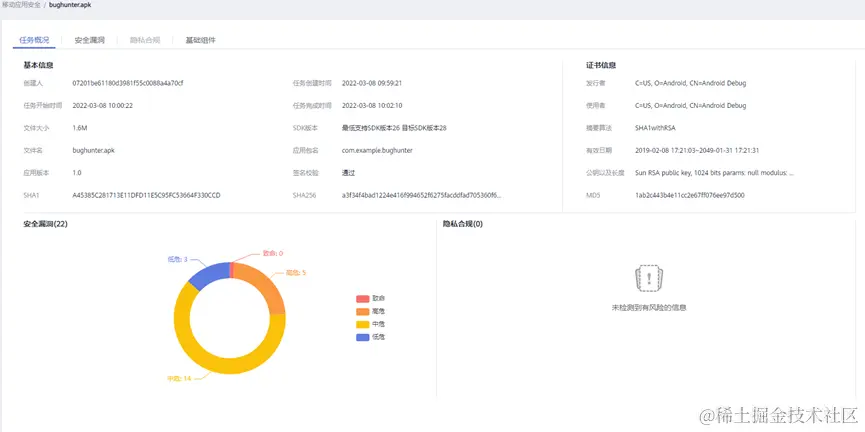Click the blue 低危 donut segment
The image size is (865, 432).
pos(210,274)
